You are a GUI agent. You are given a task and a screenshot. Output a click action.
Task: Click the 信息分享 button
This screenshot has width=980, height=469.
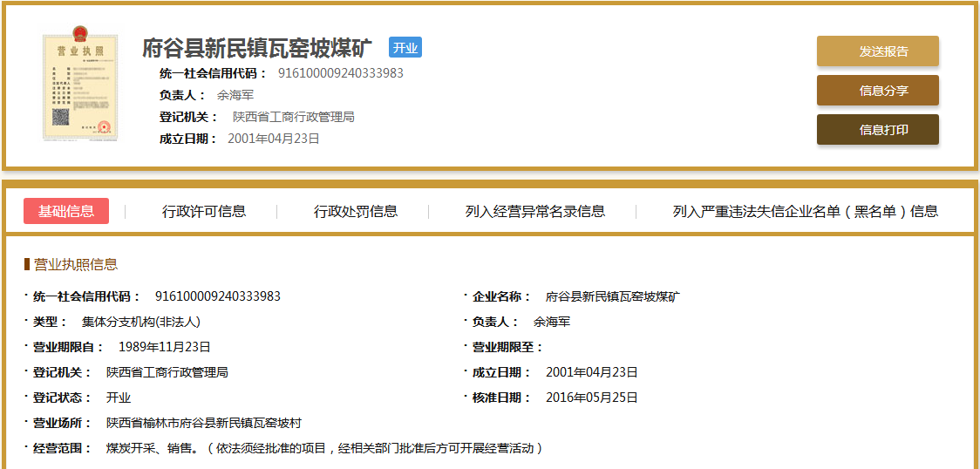click(877, 91)
